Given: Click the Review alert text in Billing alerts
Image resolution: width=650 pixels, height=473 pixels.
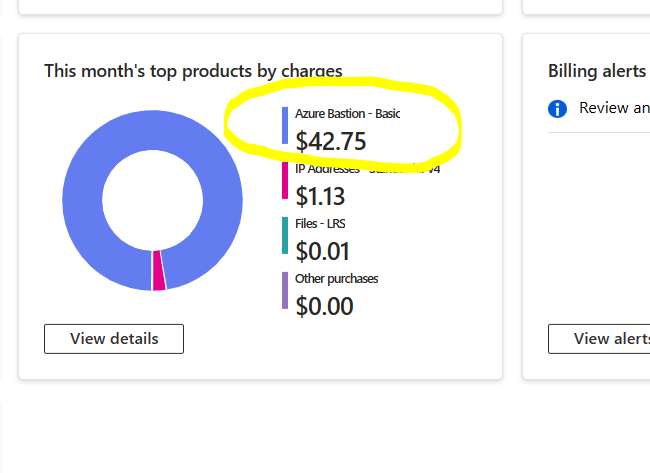Looking at the screenshot, I should click(x=614, y=108).
